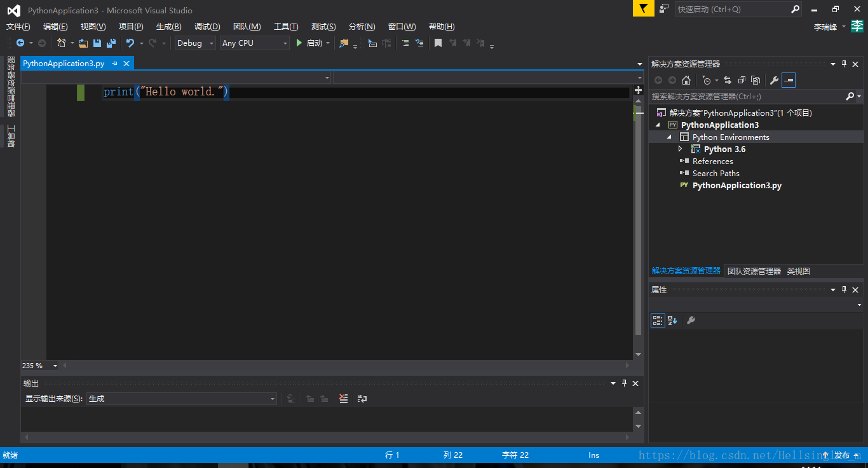The height and width of the screenshot is (468, 868).
Task: Click Show All Files icon
Action: click(756, 80)
